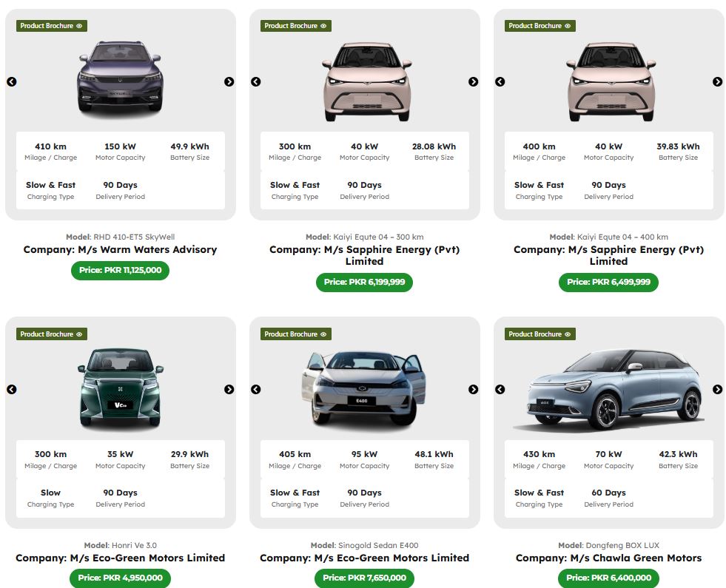Select the Price PKR 6,199,999 badge
Viewport: 726px width, 588px height.
coord(364,283)
